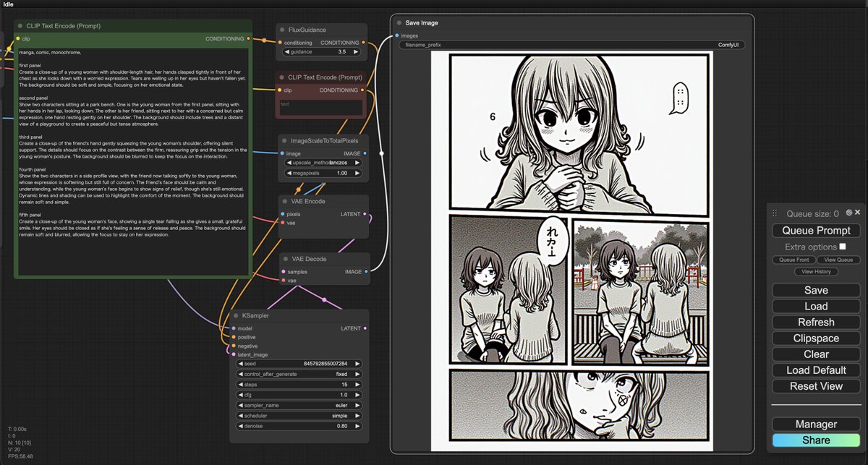Collapse the VAE Encode node title dot
Screen dimensions: 868x465
(286, 202)
